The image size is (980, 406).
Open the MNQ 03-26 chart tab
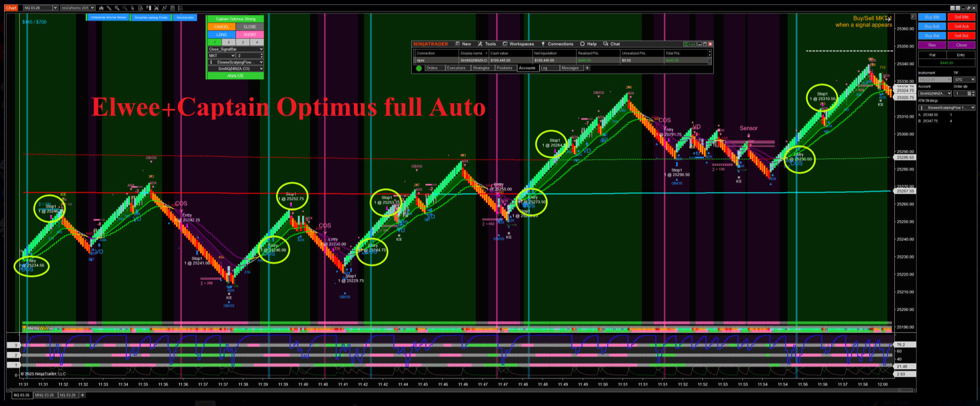45,395
